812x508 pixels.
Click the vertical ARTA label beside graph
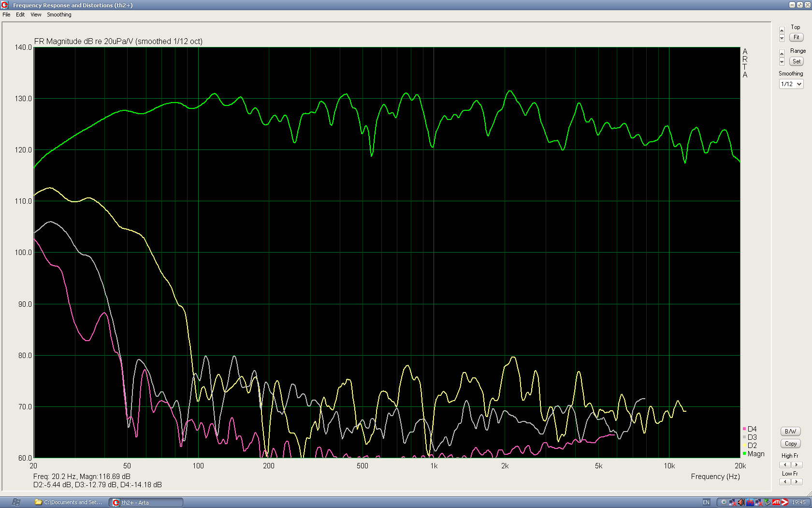point(745,63)
